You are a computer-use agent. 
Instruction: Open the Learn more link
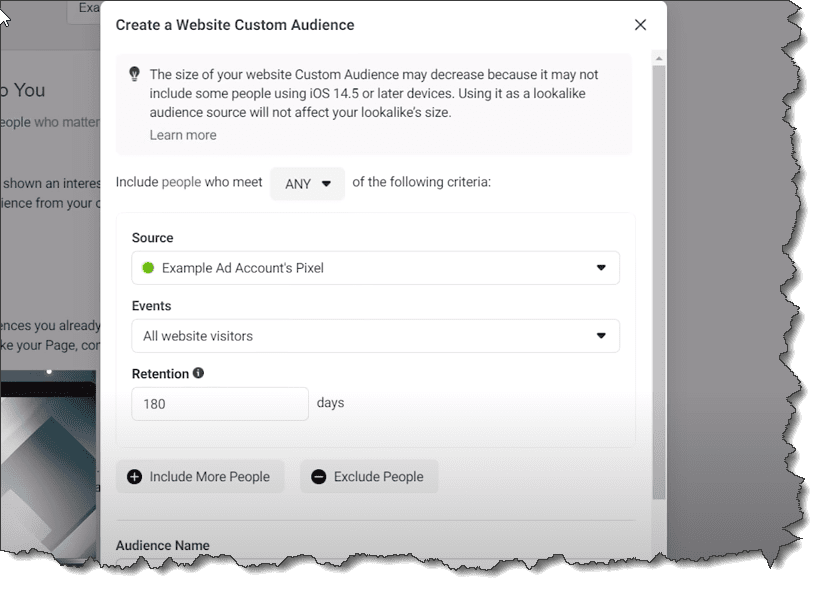pos(182,135)
